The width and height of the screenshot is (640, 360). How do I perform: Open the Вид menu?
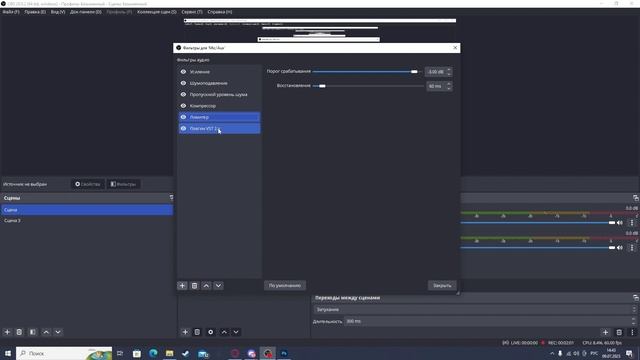click(58, 12)
